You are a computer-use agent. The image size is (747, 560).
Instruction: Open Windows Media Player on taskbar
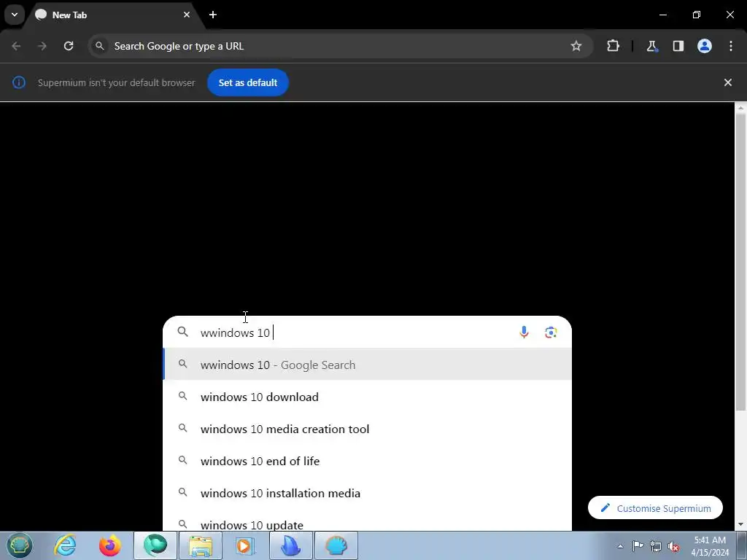(x=246, y=545)
